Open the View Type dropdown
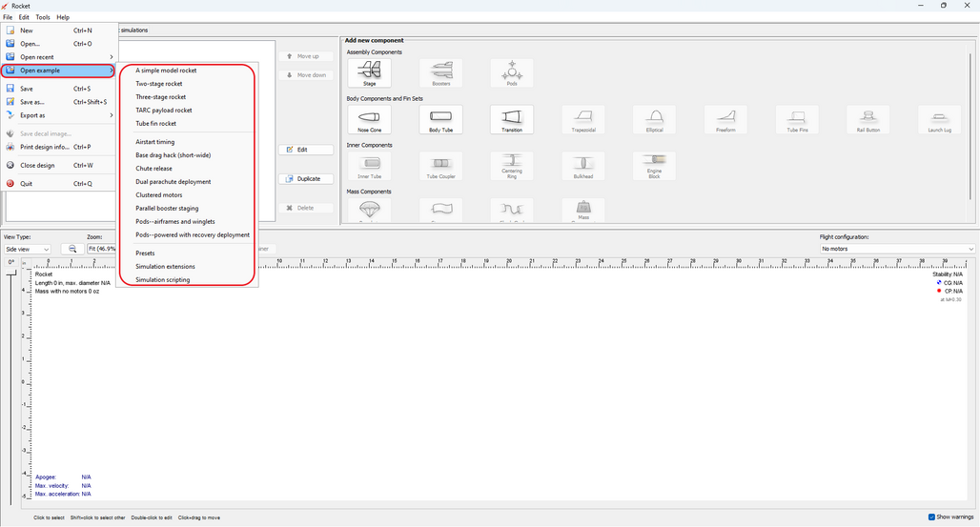This screenshot has height=527, width=980. pyautogui.click(x=28, y=249)
